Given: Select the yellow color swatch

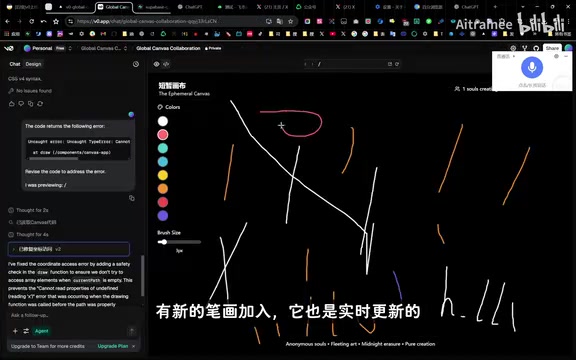Looking at the screenshot, I should (163, 175).
